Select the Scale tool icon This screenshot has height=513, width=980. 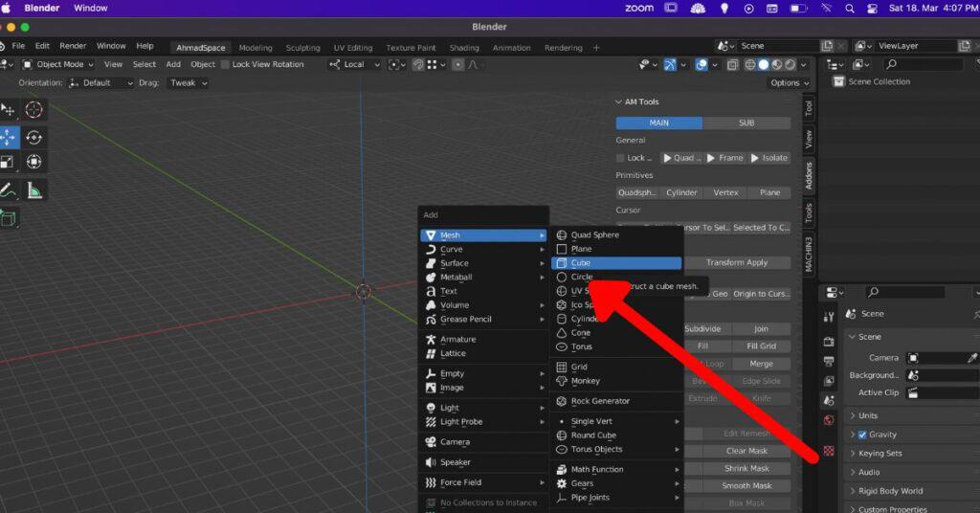coord(8,162)
